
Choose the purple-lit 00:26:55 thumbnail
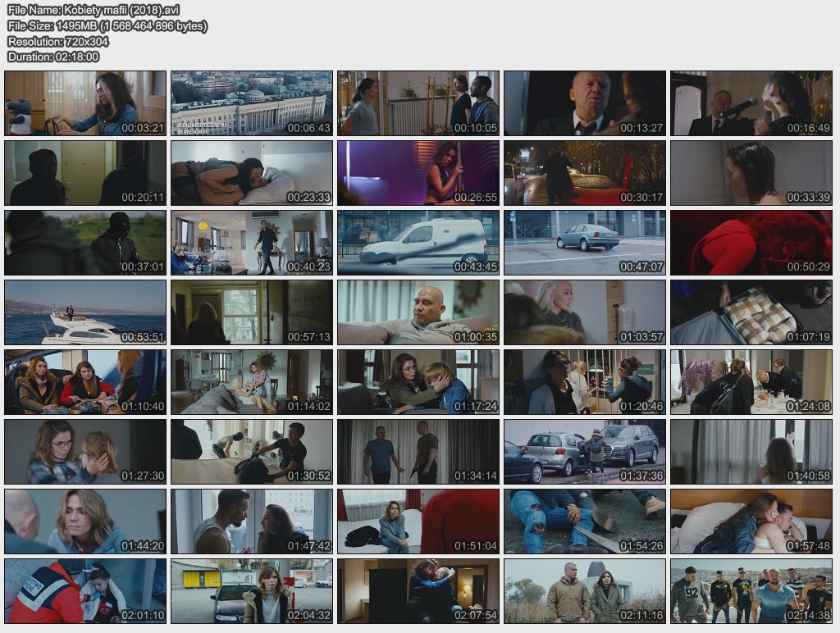[x=418, y=173]
